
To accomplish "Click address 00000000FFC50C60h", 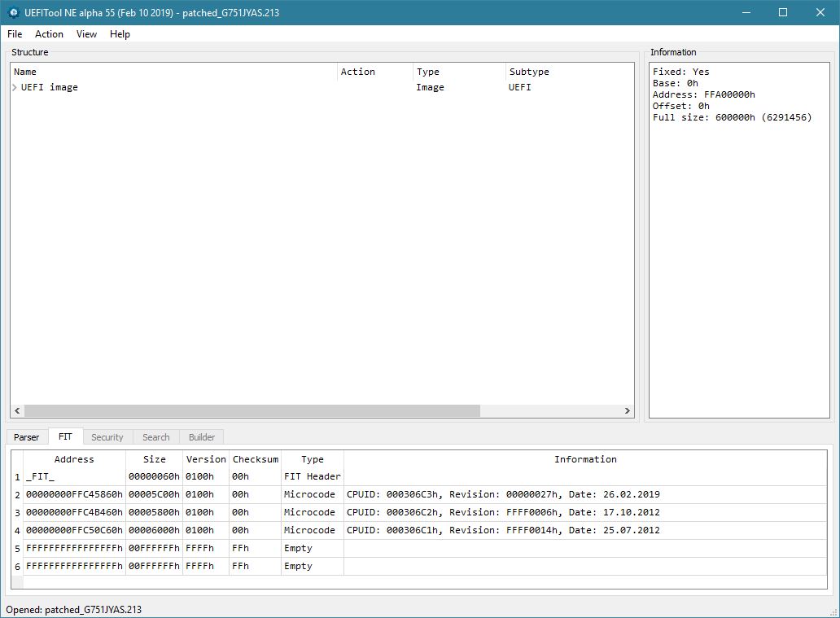I will click(x=74, y=530).
